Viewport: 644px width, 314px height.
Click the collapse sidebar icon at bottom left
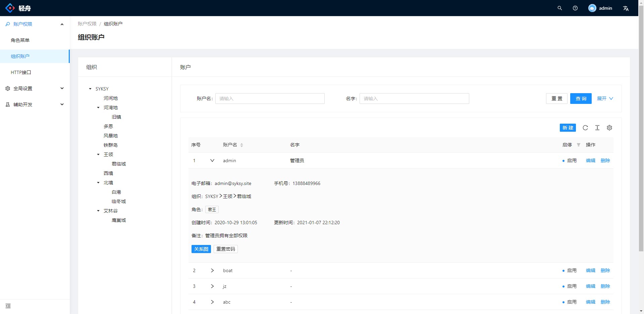tap(8, 306)
